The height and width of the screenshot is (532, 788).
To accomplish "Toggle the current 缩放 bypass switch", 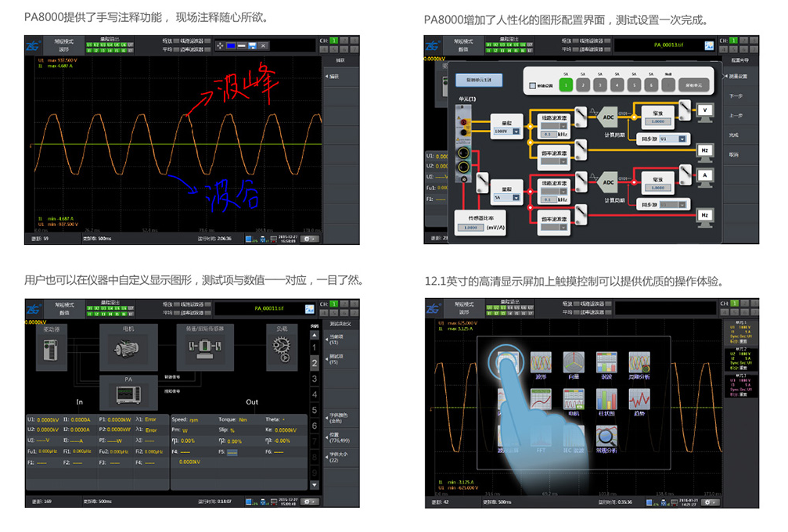I will 685,174.
